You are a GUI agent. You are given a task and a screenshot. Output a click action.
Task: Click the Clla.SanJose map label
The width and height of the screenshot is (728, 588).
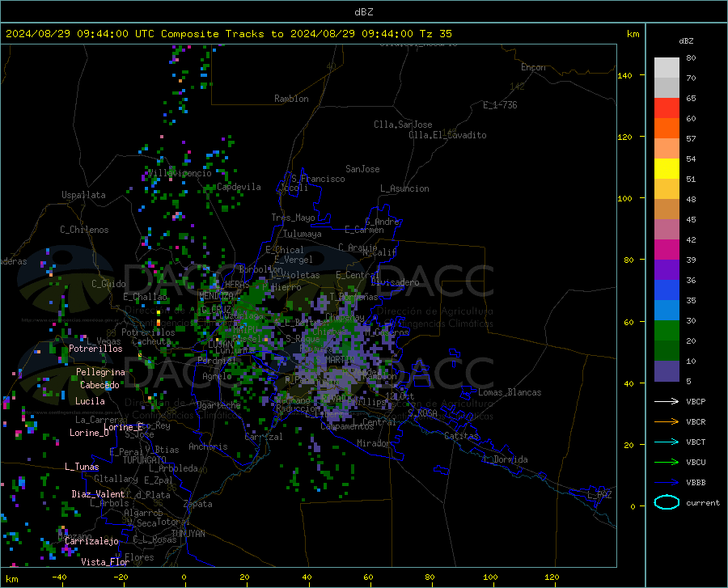[403, 125]
